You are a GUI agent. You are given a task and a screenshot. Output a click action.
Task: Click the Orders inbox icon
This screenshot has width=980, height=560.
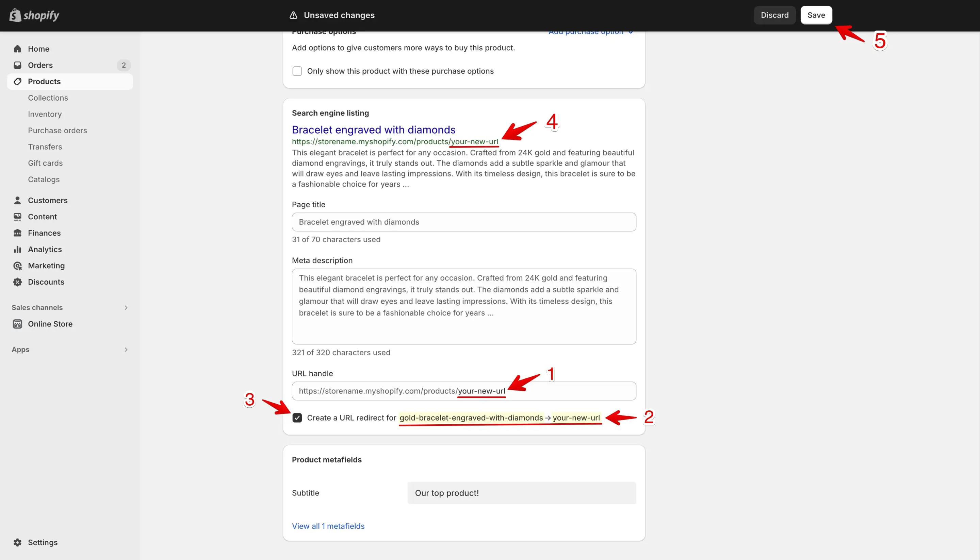tap(17, 65)
